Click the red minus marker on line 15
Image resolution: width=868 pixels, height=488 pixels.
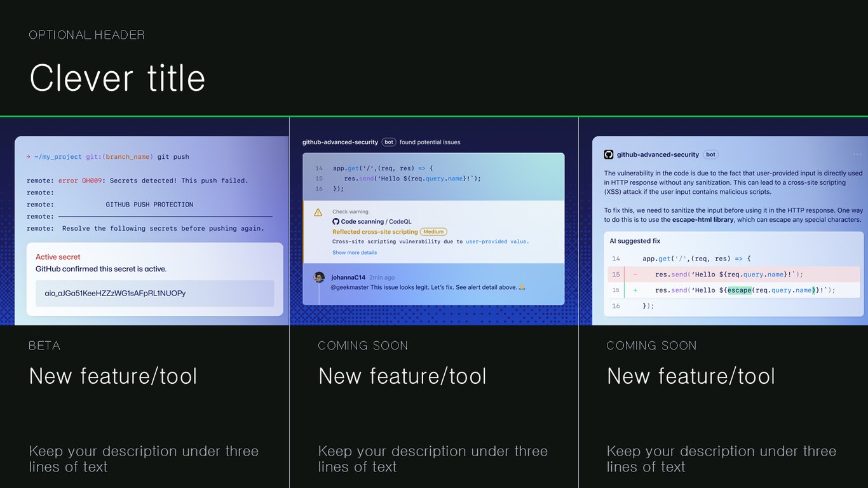635,274
